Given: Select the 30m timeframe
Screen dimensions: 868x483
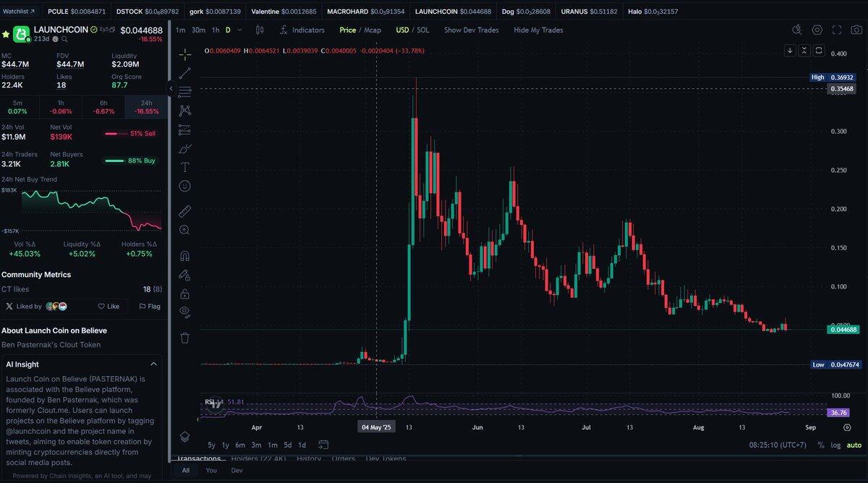Looking at the screenshot, I should [198, 30].
